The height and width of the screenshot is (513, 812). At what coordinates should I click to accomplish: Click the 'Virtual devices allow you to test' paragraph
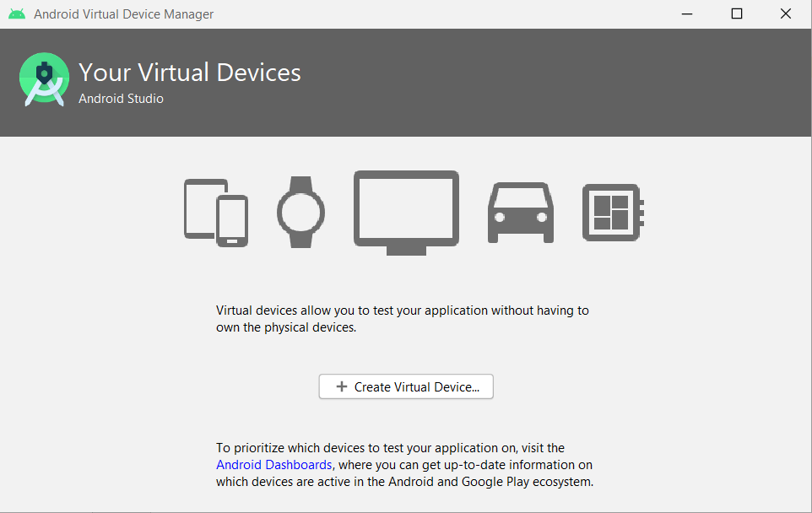(403, 319)
